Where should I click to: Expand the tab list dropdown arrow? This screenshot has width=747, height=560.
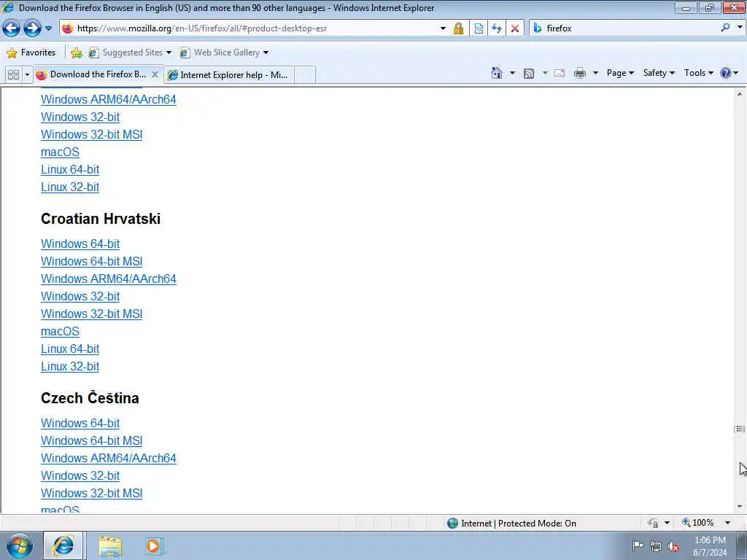pos(27,75)
